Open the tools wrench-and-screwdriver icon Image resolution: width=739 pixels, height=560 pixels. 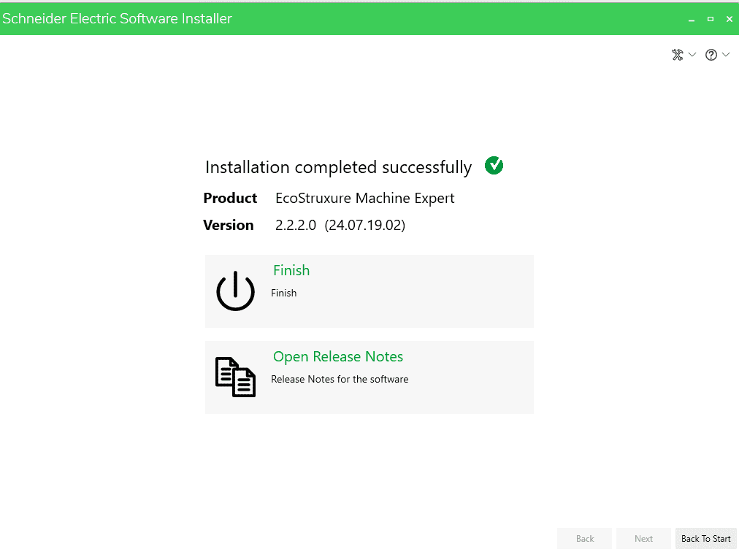(677, 55)
